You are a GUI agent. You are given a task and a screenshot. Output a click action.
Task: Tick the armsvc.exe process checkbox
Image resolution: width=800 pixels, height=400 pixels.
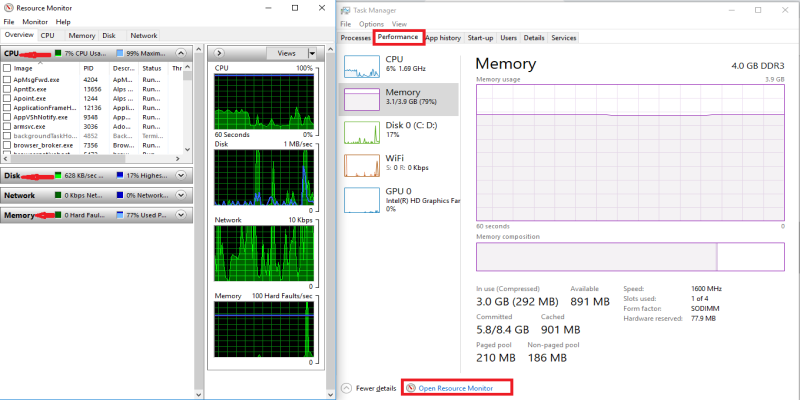(7, 127)
